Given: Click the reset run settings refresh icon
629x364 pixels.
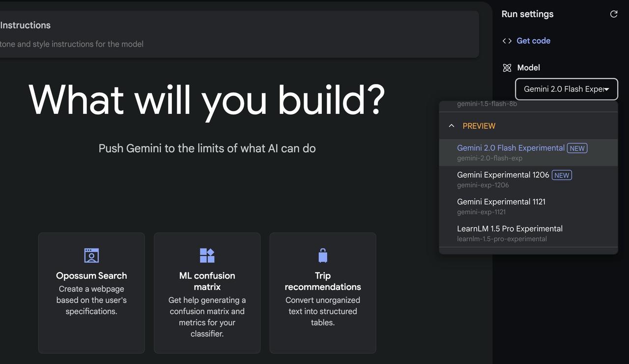Looking at the screenshot, I should [614, 14].
